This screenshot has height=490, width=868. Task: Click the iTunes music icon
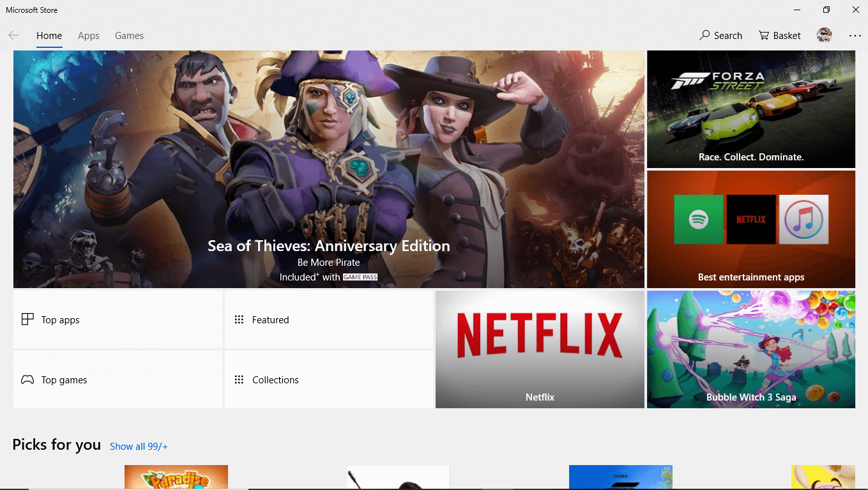803,220
